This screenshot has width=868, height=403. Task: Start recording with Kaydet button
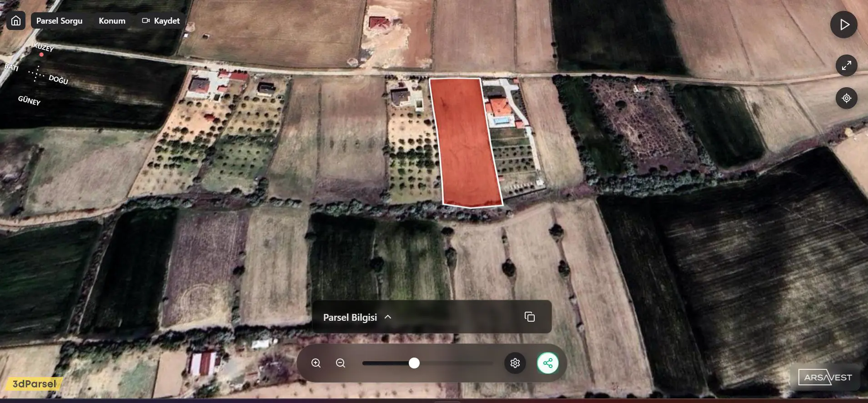(161, 21)
